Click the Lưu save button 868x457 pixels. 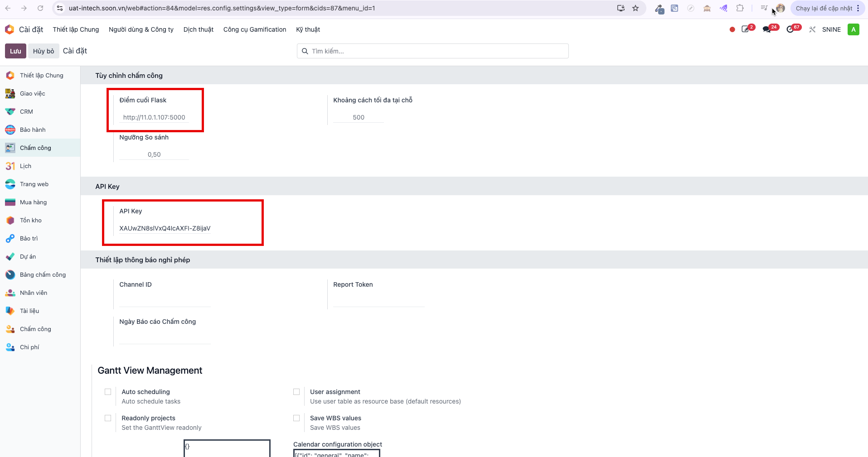point(15,51)
